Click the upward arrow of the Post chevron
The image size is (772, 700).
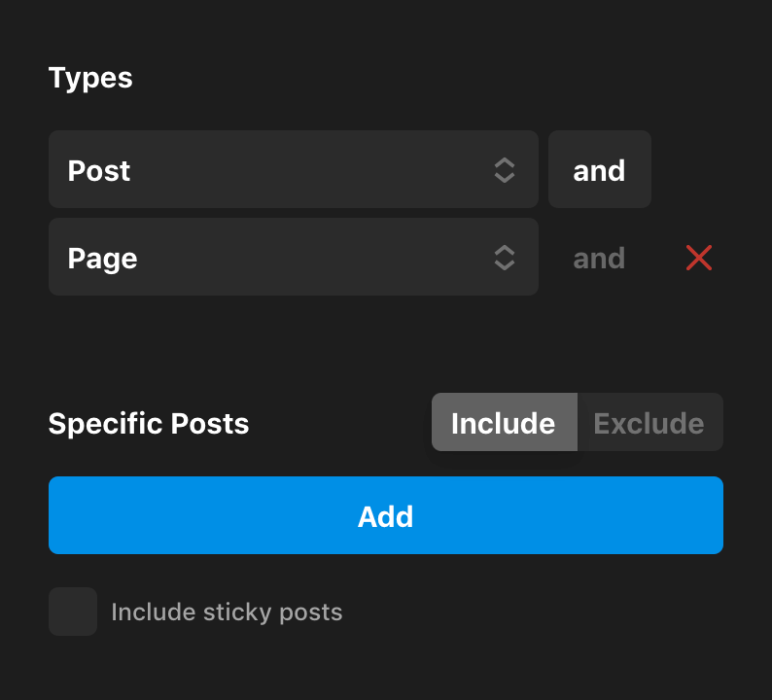pyautogui.click(x=504, y=162)
